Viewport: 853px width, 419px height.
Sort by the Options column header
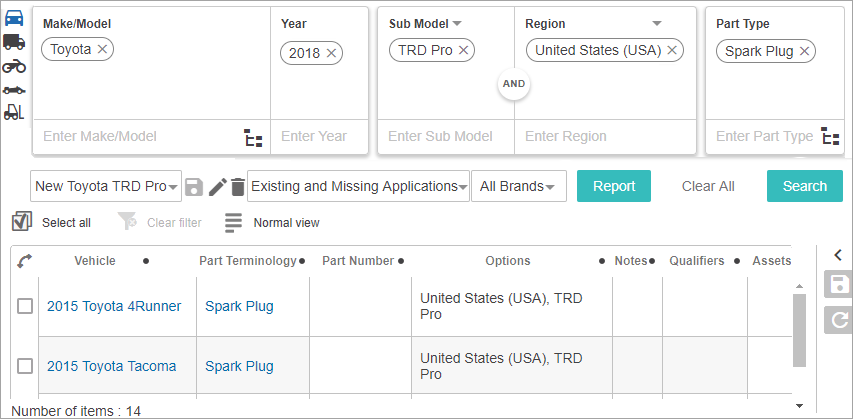coord(508,261)
